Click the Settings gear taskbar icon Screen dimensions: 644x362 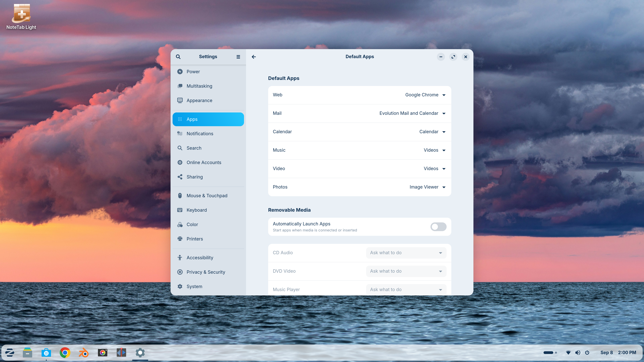coord(140,353)
